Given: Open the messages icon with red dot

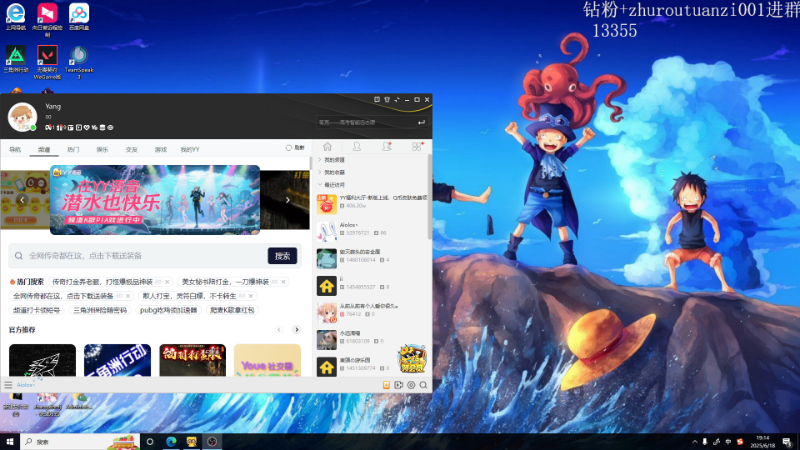Looking at the screenshot, I should click(x=387, y=147).
